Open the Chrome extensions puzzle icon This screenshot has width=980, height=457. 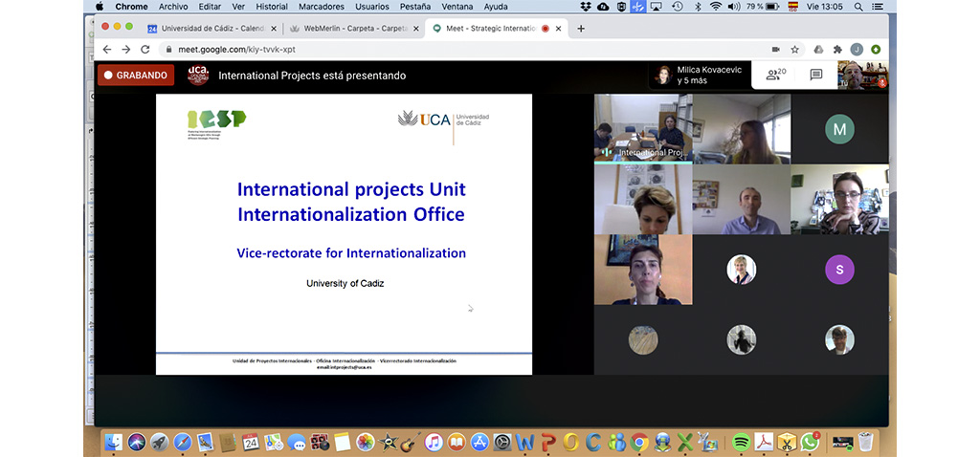tap(837, 49)
